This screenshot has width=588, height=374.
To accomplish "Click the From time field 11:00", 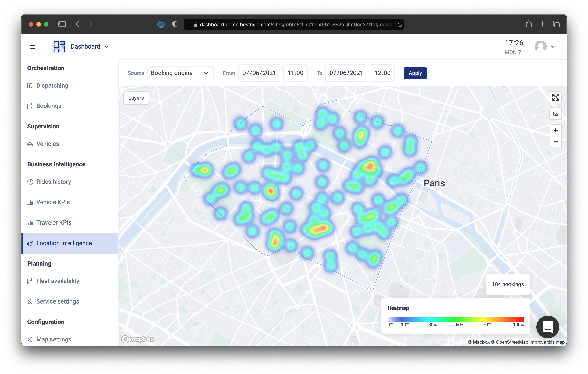I will pos(295,73).
